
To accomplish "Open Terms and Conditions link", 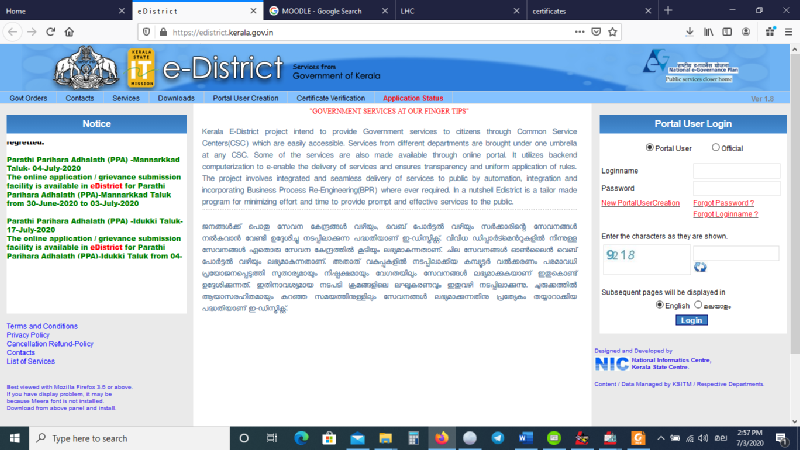I will pyautogui.click(x=42, y=326).
